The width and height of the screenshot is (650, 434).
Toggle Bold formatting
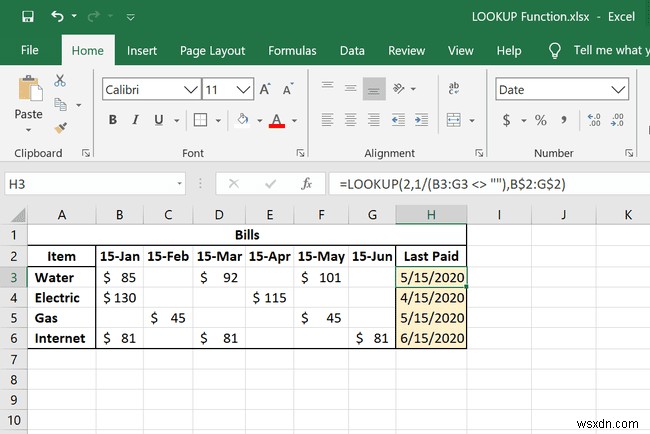pos(112,120)
